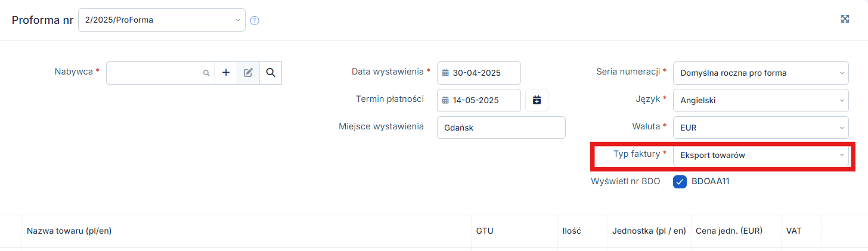Screen dimensions: 868x251
Task: Add new buyer with plus icon
Action: coord(226,73)
